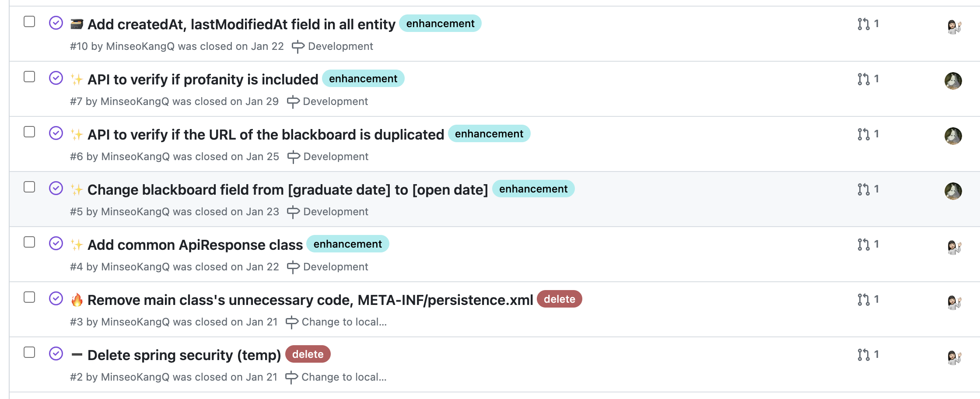Open linked pull request icon for issue #5
The width and height of the screenshot is (980, 399).
pyautogui.click(x=864, y=189)
